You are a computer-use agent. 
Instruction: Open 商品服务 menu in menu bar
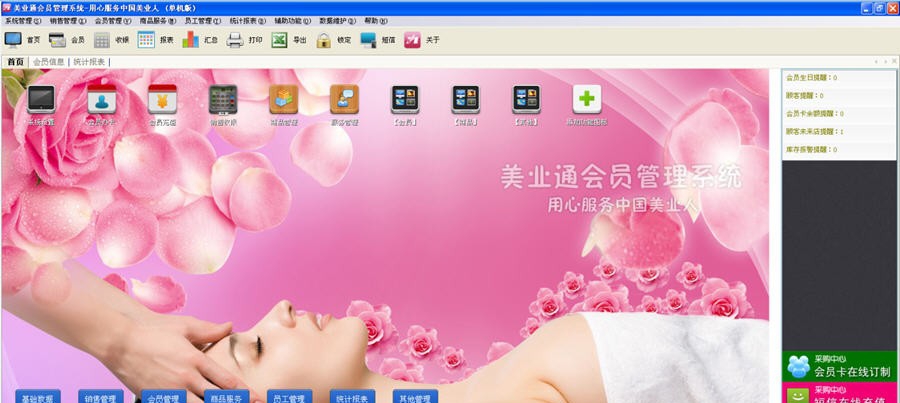pos(158,21)
